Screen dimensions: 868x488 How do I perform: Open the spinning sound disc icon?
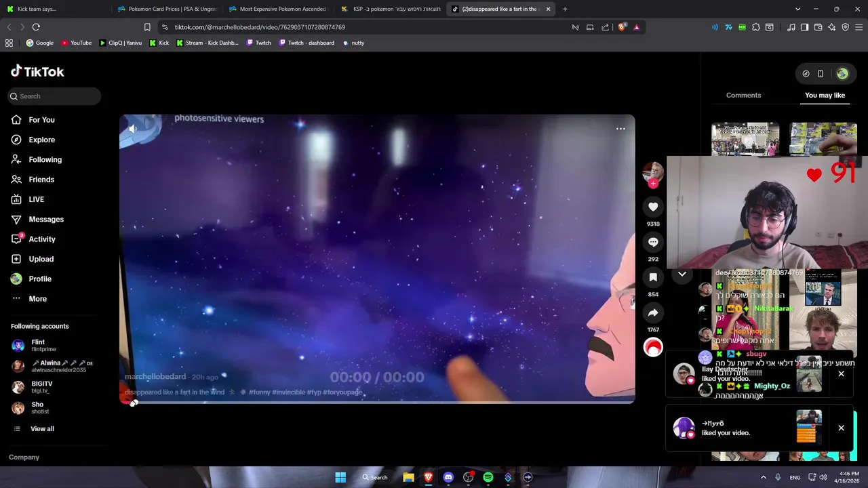click(653, 348)
